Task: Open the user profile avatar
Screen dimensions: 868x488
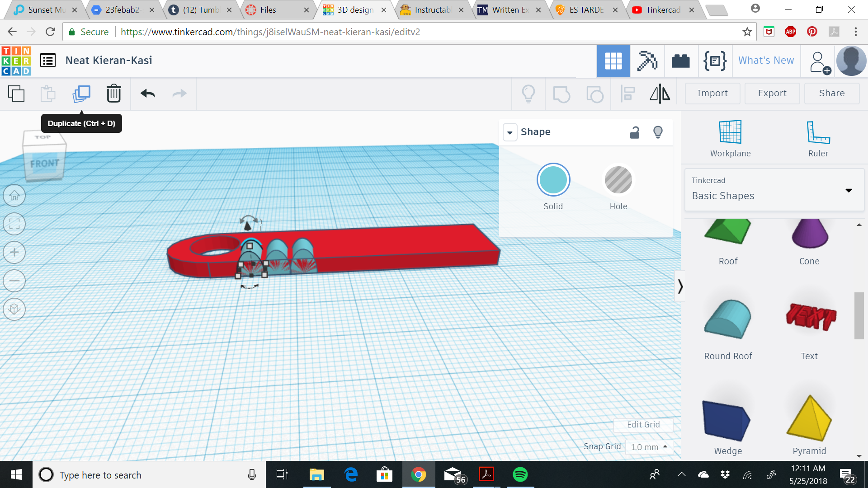Action: point(851,61)
